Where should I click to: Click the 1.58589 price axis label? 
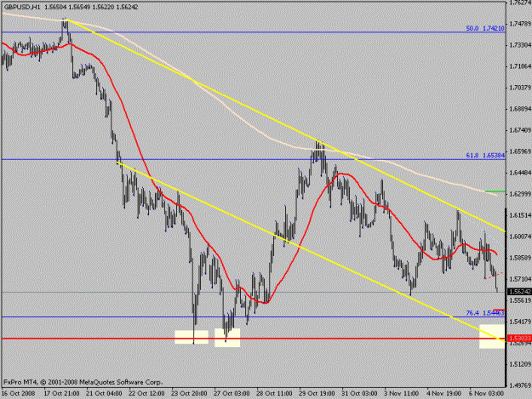pyautogui.click(x=520, y=258)
